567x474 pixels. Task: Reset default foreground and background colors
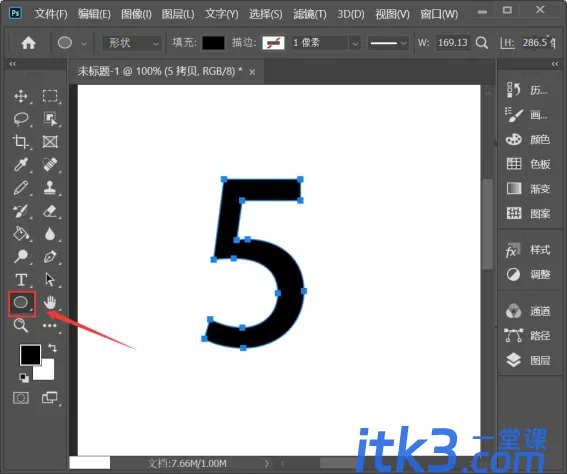[24, 378]
